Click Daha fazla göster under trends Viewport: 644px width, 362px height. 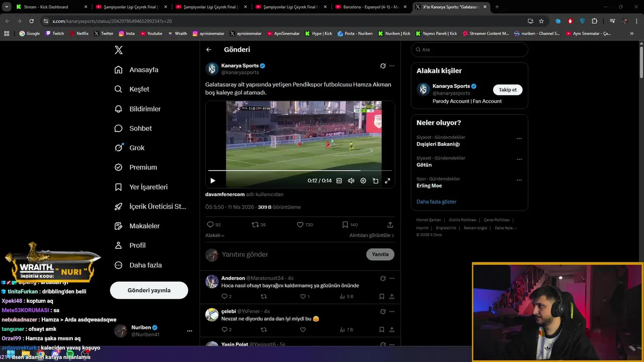436,202
